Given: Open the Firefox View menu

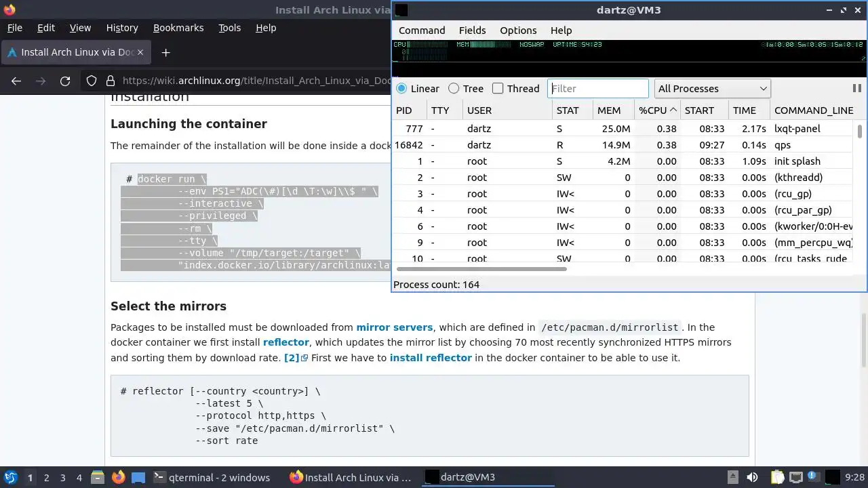Looking at the screenshot, I should [80, 28].
